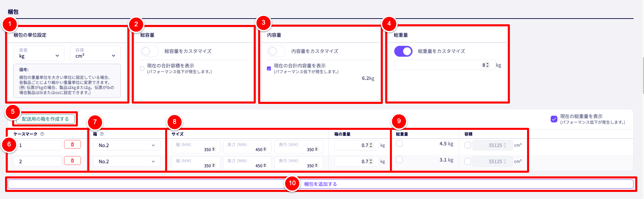Delete the row with case mark 2
The height and width of the screenshot is (199, 644).
(x=72, y=161)
